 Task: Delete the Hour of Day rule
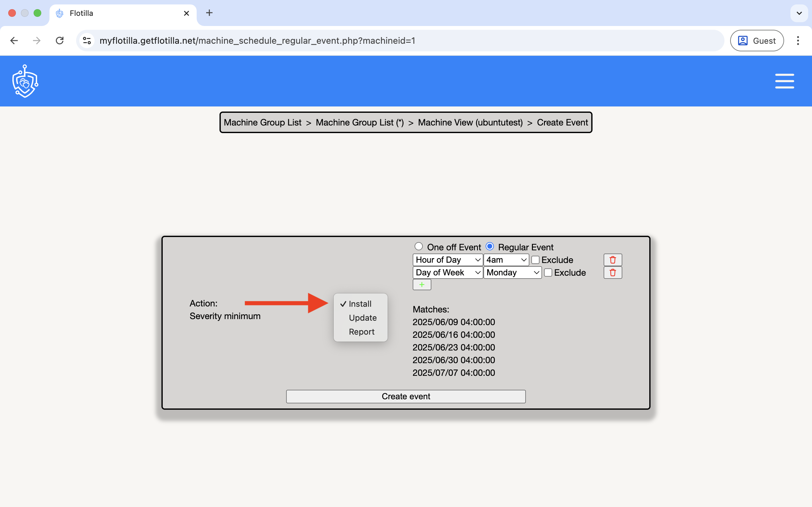point(612,260)
